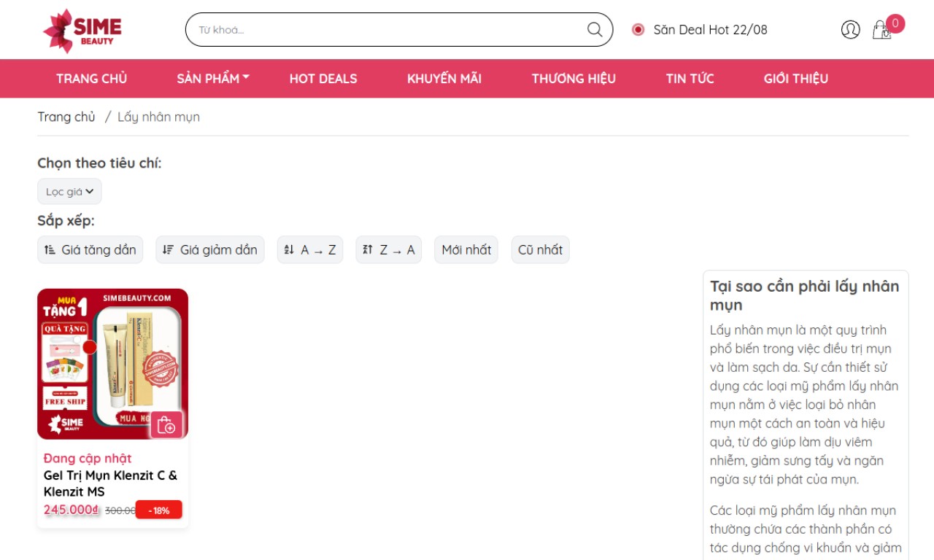Screen dimensions: 934x560
Task: Click the cart count badge
Action: coord(895,23)
